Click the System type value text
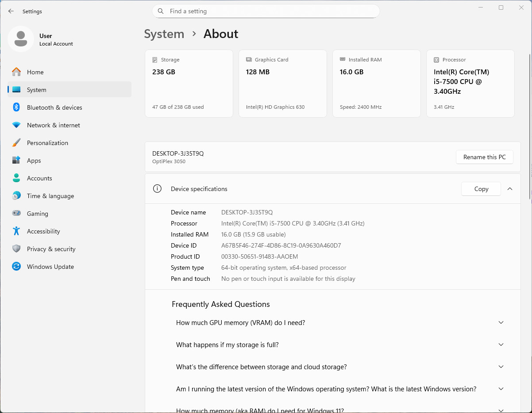The width and height of the screenshot is (532, 413). 284,268
